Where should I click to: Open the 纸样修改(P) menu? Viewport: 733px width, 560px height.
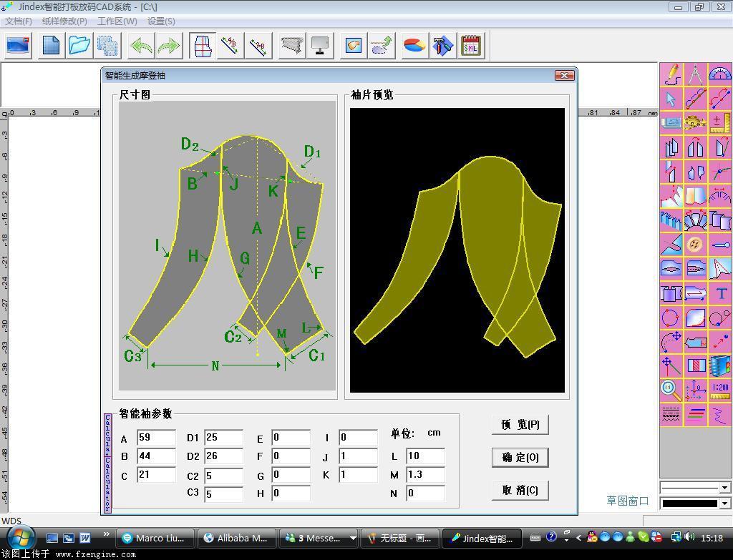pos(64,21)
